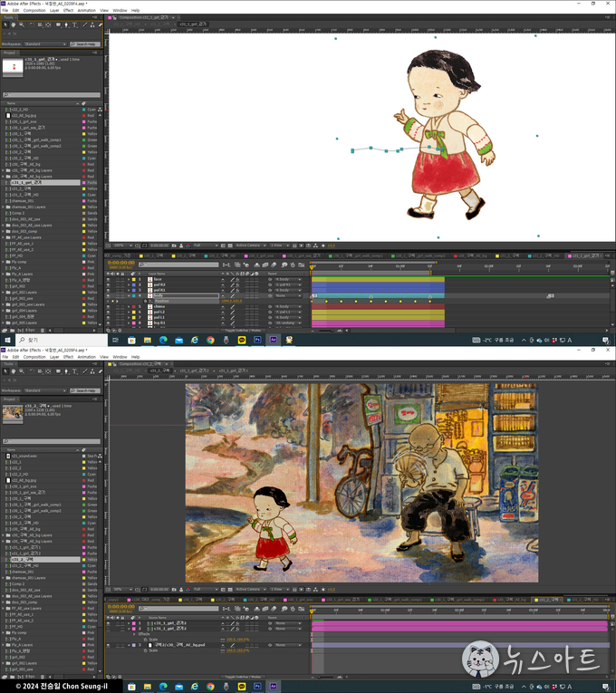The width and height of the screenshot is (616, 693).
Task: Click the red label swatch of chima layer
Action: point(134,306)
